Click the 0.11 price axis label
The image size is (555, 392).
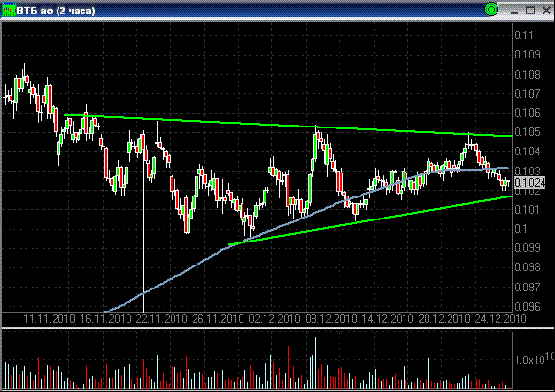point(523,35)
